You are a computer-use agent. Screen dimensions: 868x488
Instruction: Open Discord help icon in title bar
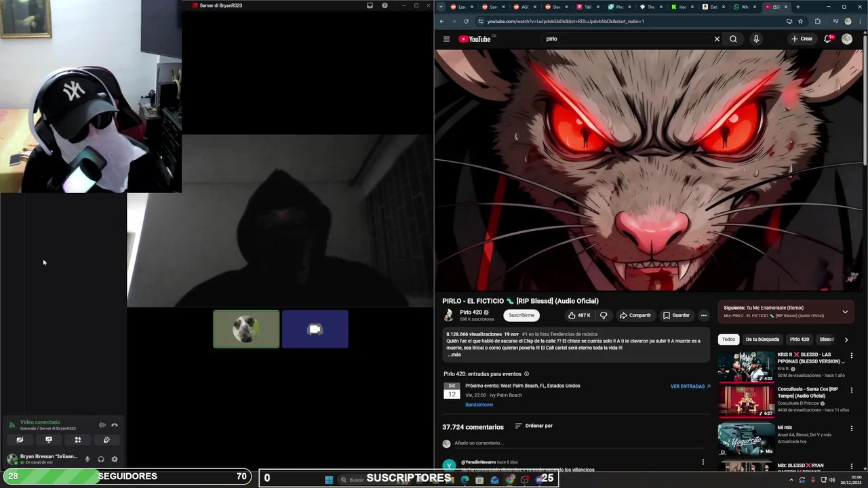point(384,5)
